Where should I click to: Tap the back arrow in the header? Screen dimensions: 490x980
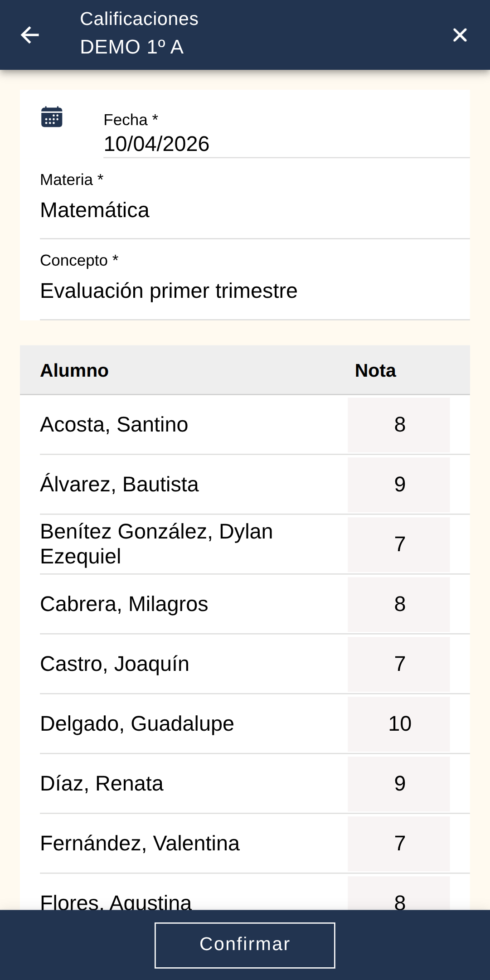tap(29, 35)
